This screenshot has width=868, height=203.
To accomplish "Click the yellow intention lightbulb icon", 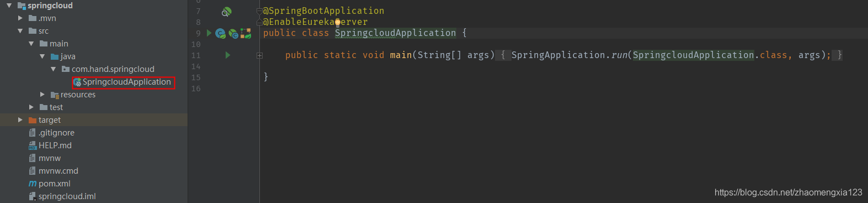I will [x=338, y=23].
